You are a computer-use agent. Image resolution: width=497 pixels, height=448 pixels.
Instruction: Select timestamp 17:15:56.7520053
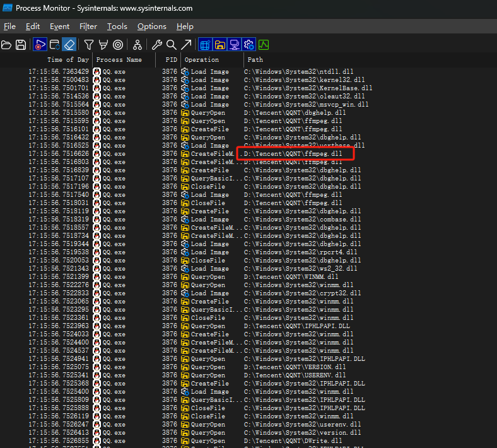[59, 261]
